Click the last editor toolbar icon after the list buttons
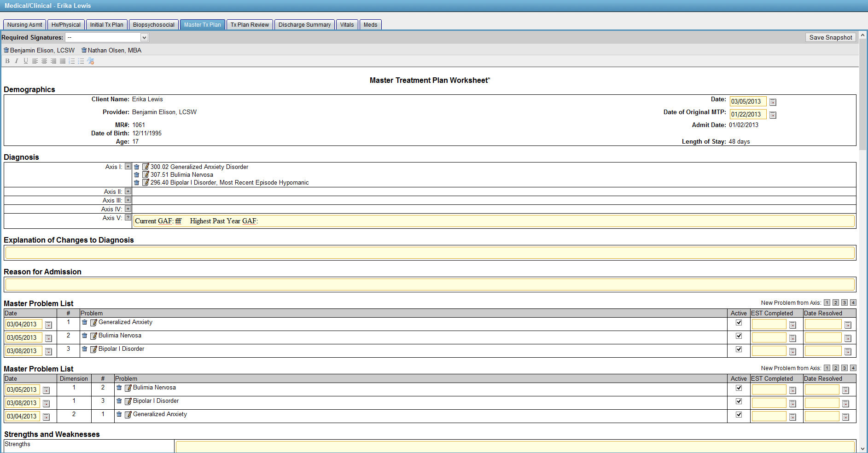The image size is (868, 453). point(91,61)
